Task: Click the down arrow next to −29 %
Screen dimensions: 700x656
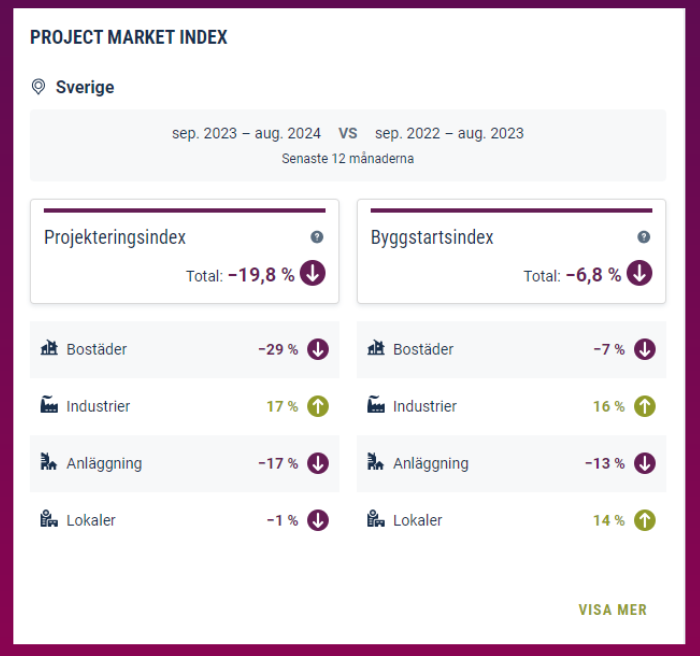Action: (318, 349)
